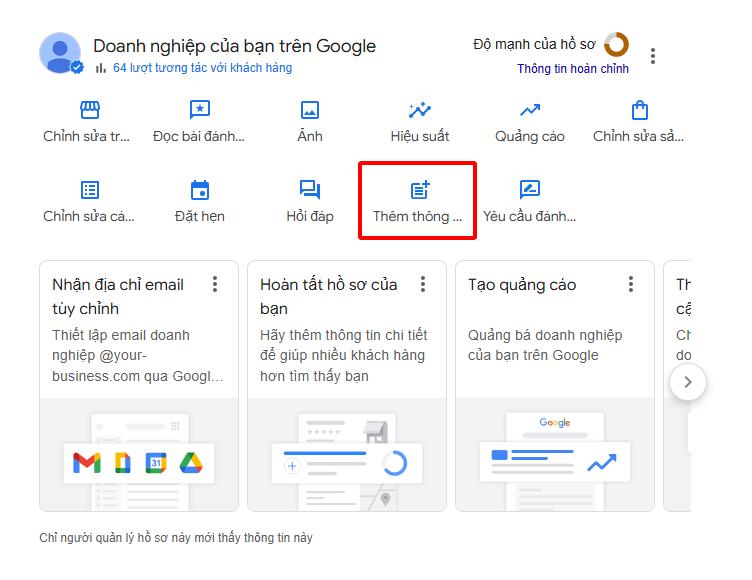752x580 pixels.
Task: Open Đọc bài đánh giá reviews icon
Action: click(200, 110)
